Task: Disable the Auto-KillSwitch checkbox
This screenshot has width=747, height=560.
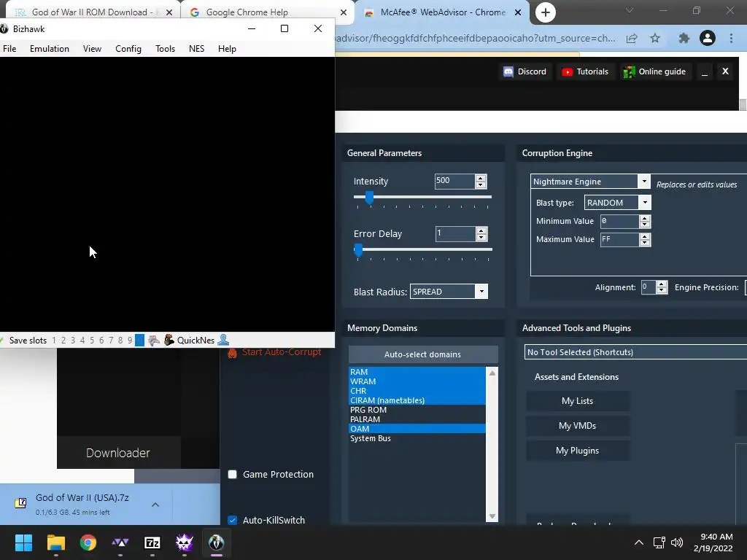Action: [x=232, y=520]
